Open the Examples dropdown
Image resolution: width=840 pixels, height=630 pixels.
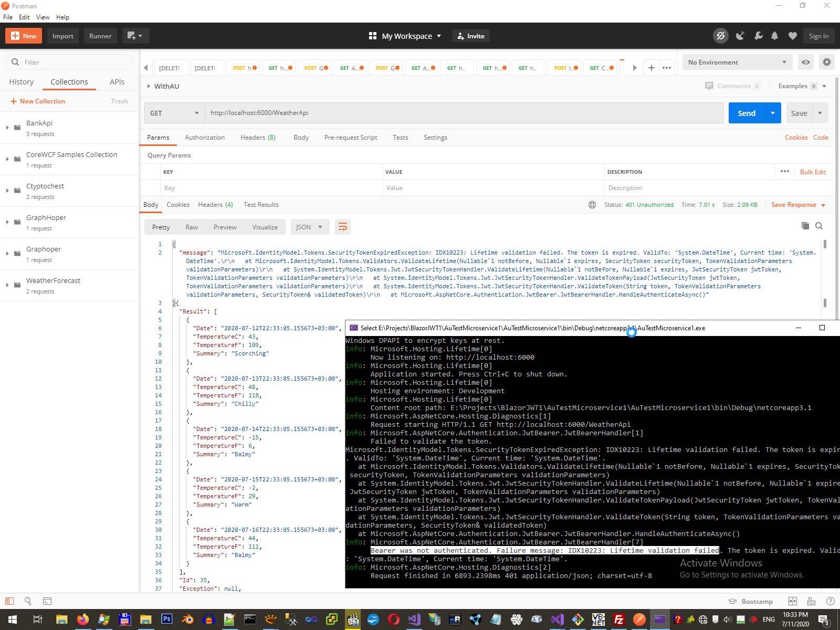point(802,86)
